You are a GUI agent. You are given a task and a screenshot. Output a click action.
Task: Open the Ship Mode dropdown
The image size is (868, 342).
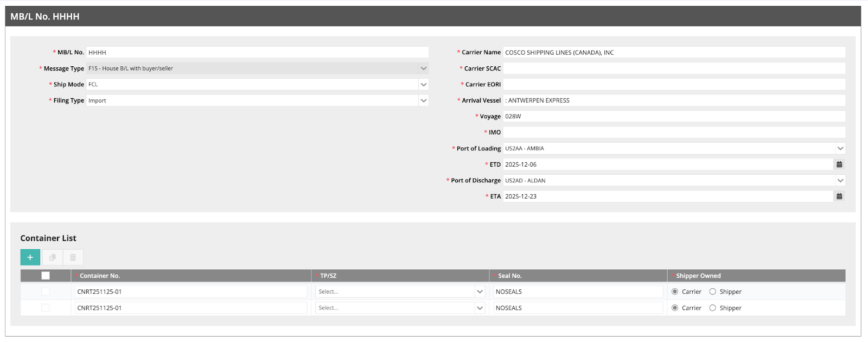point(424,85)
